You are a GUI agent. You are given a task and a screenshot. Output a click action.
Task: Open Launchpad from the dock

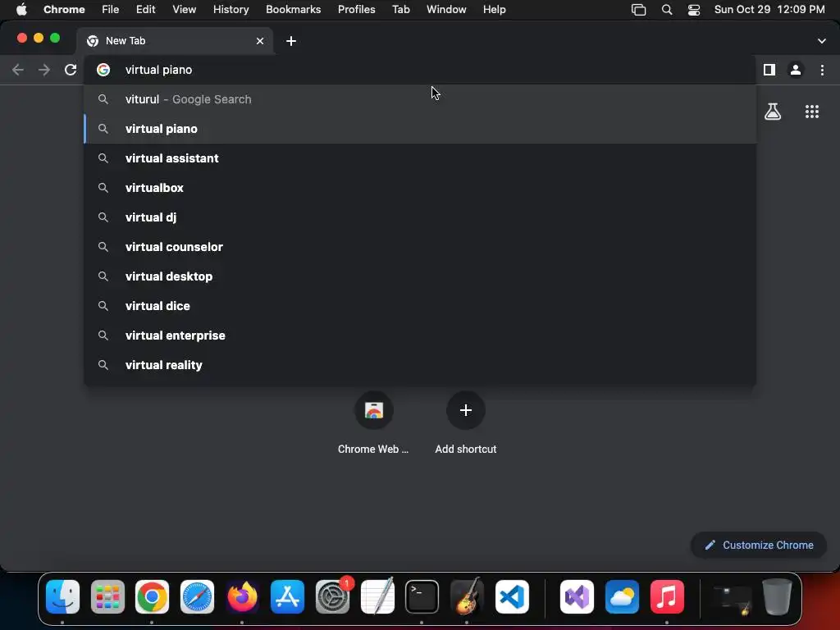coord(107,597)
